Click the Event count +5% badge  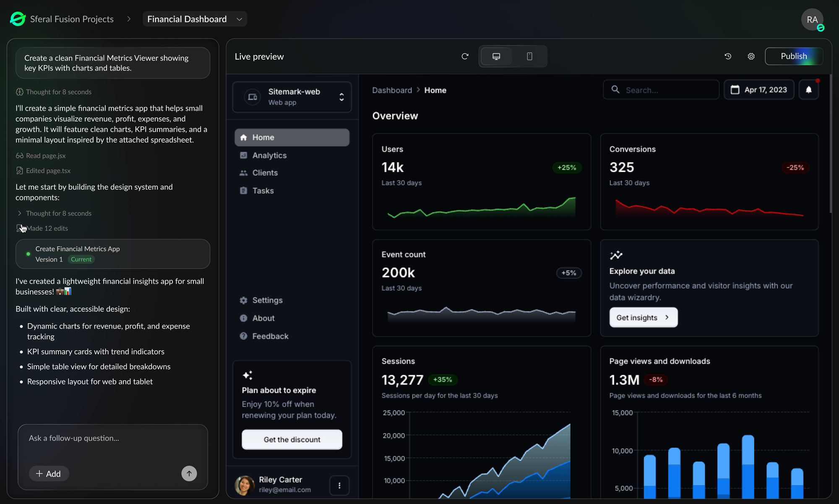tap(569, 273)
